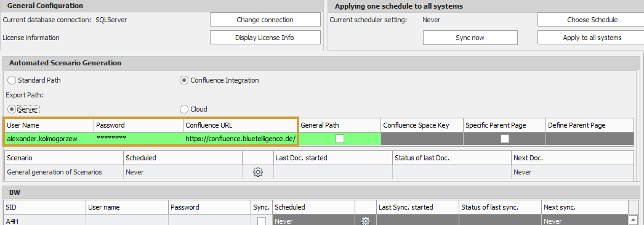This screenshot has width=644, height=225.
Task: Click the Next sync. column header
Action: tap(584, 207)
